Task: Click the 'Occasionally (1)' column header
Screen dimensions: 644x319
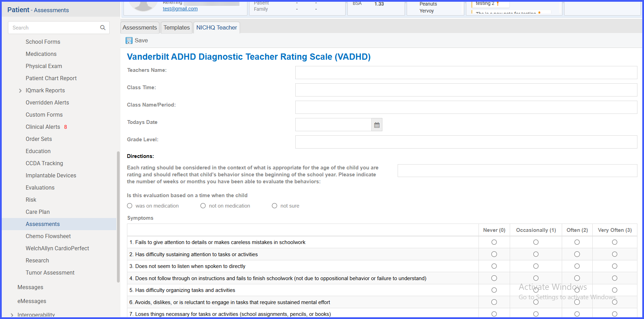Action: (x=536, y=230)
